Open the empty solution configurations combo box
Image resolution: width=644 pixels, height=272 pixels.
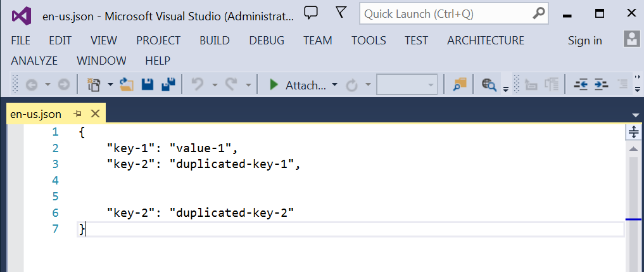[407, 85]
